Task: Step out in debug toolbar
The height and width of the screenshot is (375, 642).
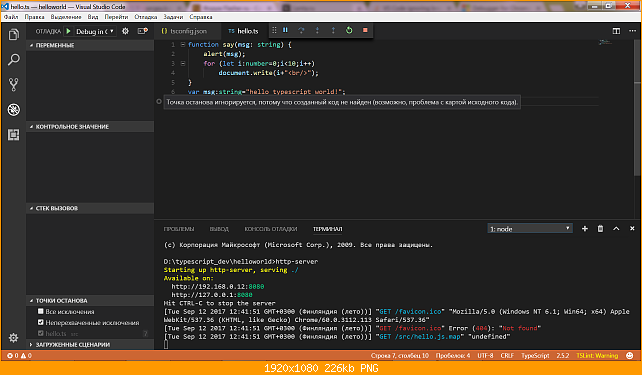Action: (333, 30)
